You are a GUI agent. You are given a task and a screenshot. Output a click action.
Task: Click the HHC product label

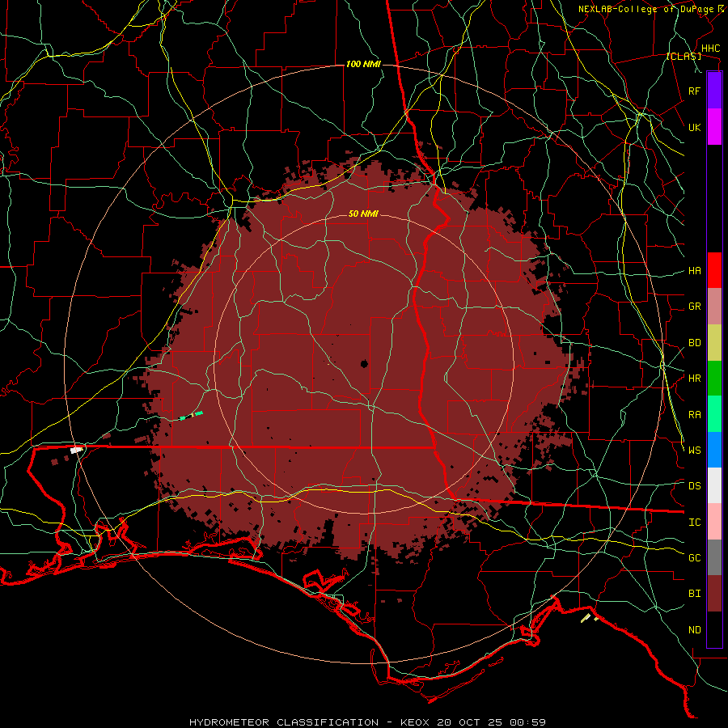(710, 49)
